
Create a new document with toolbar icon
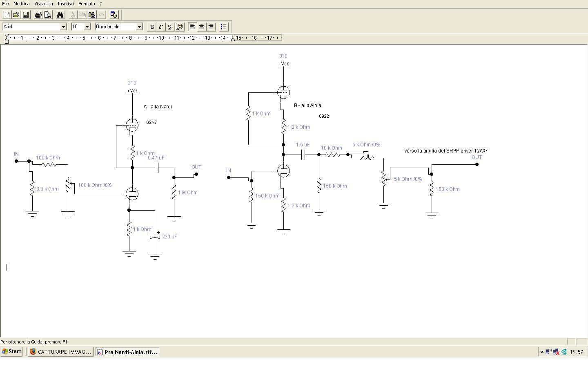[x=7, y=15]
